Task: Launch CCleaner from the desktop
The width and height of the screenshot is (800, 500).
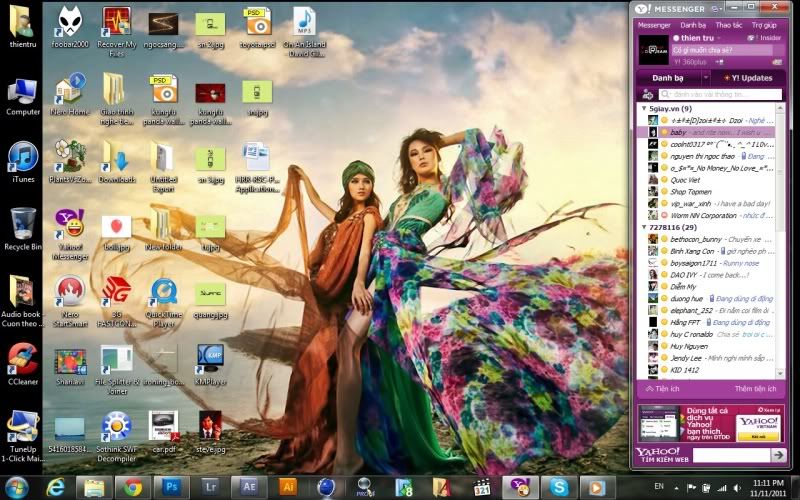Action: [22, 358]
